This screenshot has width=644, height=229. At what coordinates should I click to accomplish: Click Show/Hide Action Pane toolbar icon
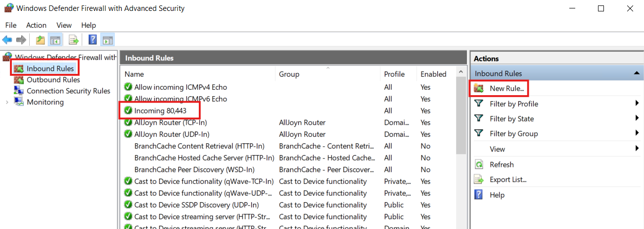(x=108, y=40)
